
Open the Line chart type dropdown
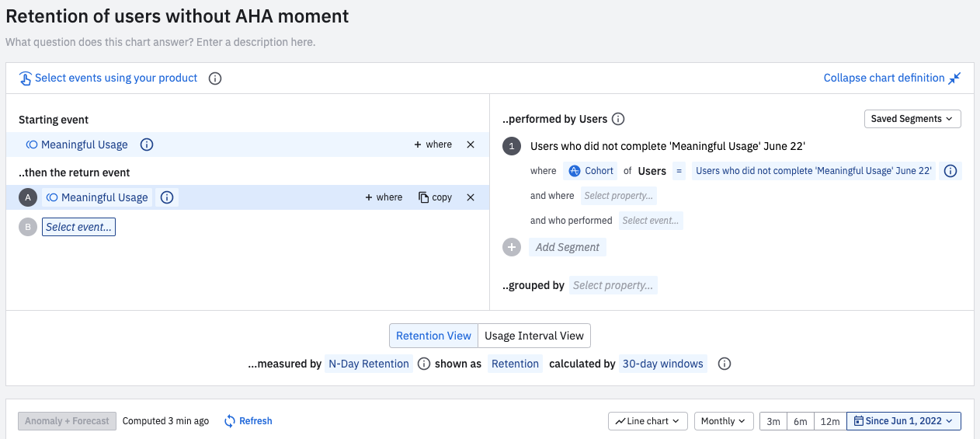tap(647, 421)
